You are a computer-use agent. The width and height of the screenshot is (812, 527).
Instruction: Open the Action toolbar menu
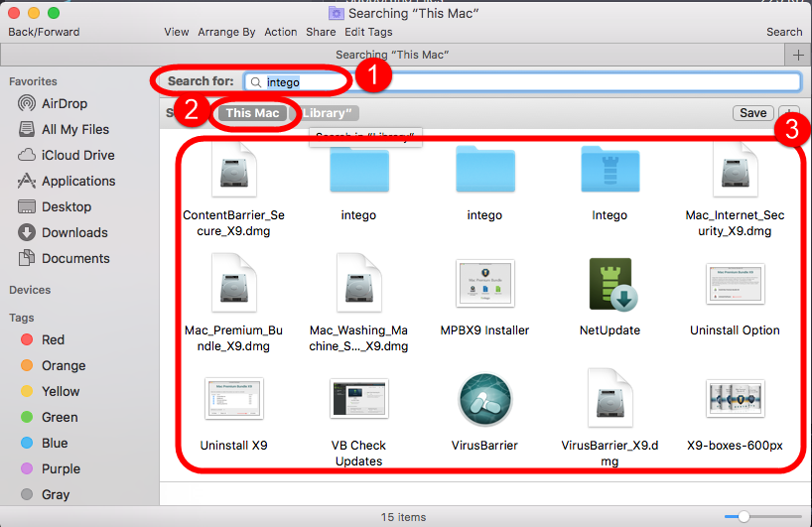280,32
